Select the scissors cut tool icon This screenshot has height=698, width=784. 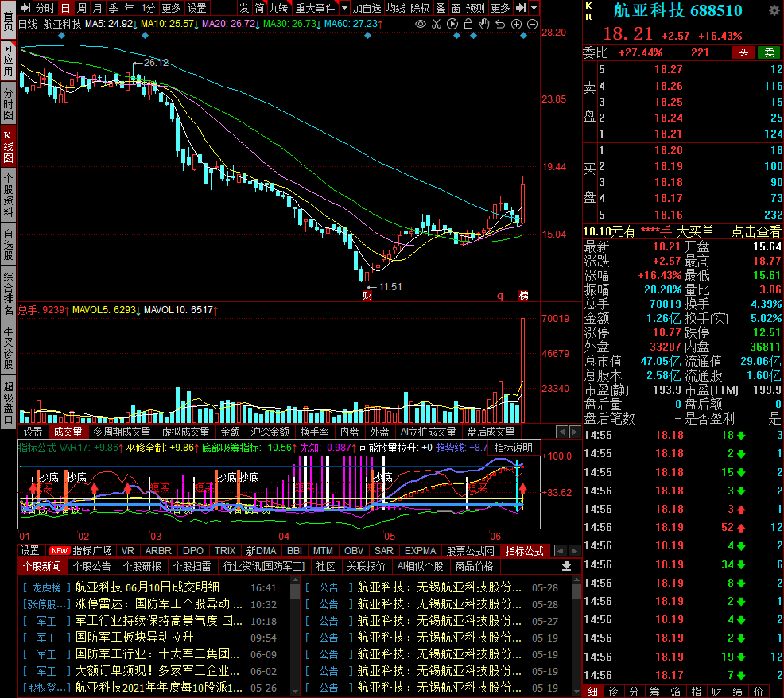click(x=437, y=24)
